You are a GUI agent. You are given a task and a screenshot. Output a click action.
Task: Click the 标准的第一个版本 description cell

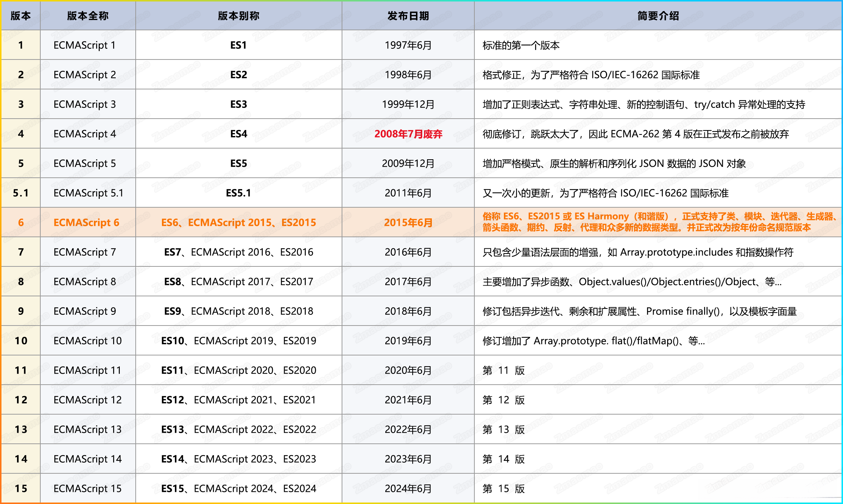(x=521, y=45)
